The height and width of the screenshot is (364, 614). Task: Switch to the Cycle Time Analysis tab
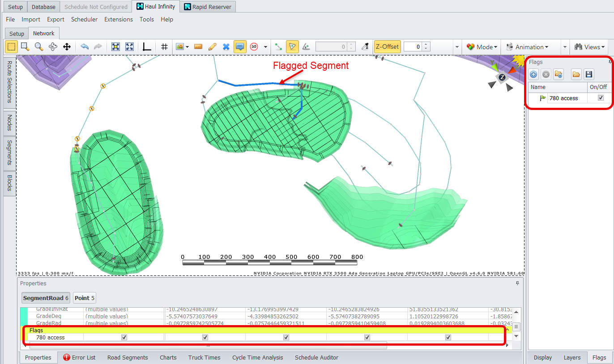point(257,357)
